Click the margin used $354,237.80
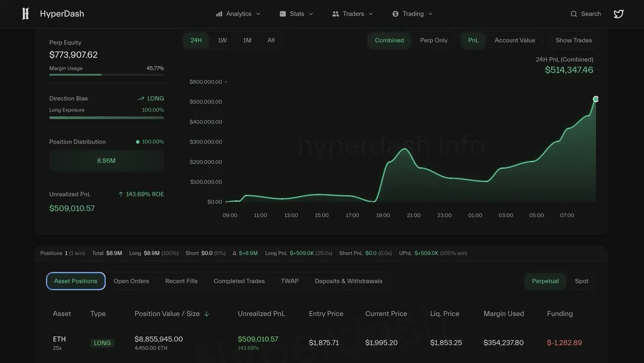 point(503,343)
